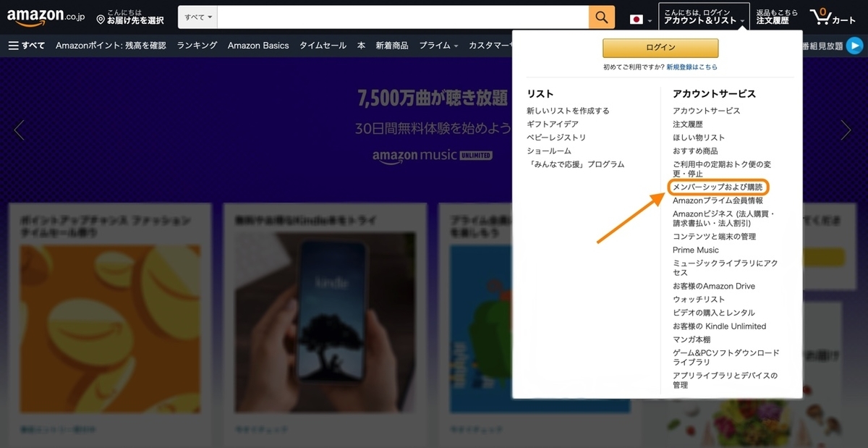868x448 pixels.
Task: Expand the アカウント＆リスト dropdown
Action: pos(705,17)
